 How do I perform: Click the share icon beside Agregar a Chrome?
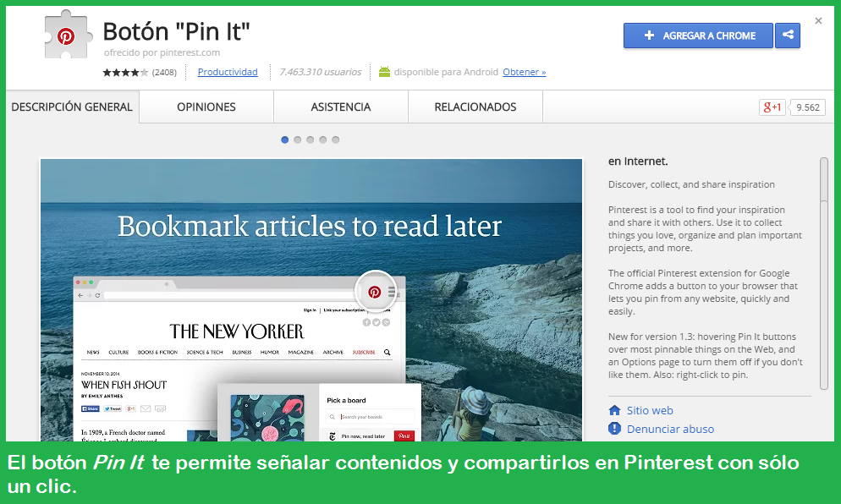coord(788,36)
